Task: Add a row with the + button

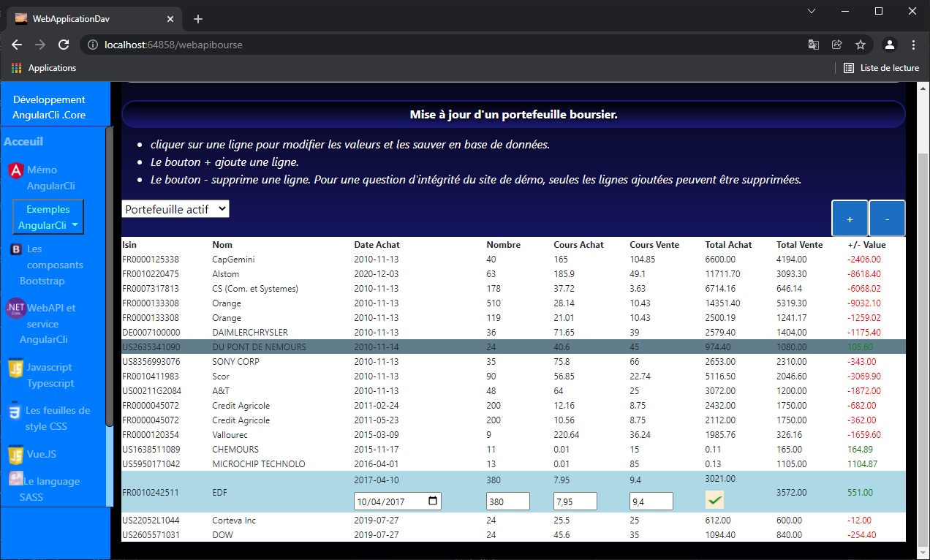Action: coord(850,219)
